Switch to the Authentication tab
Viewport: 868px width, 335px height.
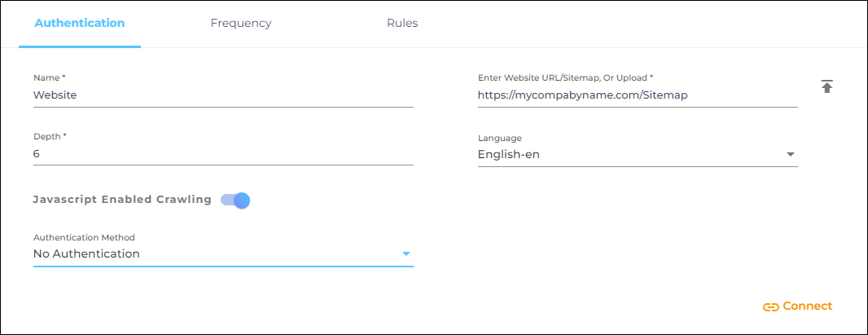pyautogui.click(x=80, y=23)
